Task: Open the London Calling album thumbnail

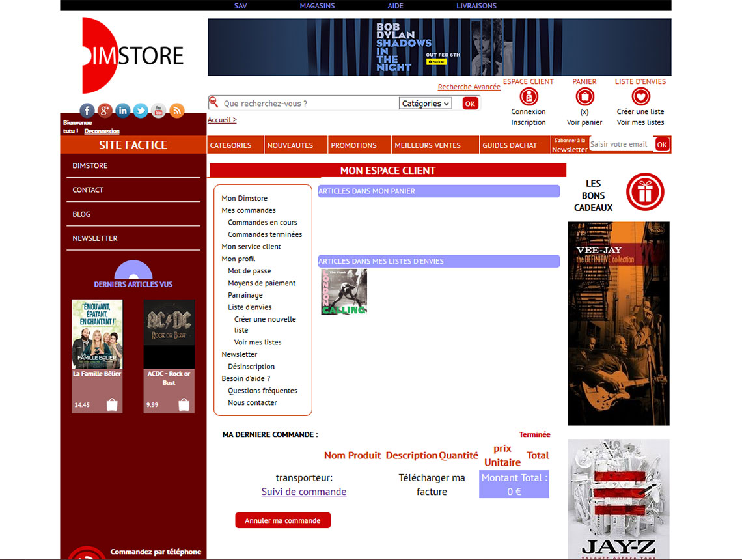Action: pos(344,292)
